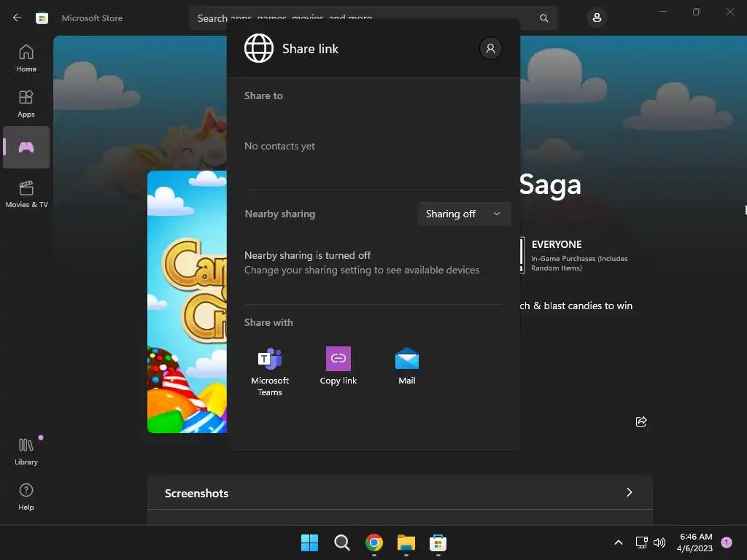Viewport: 747px width, 560px height.
Task: Click the 'No contacts yet' text
Action: [279, 146]
